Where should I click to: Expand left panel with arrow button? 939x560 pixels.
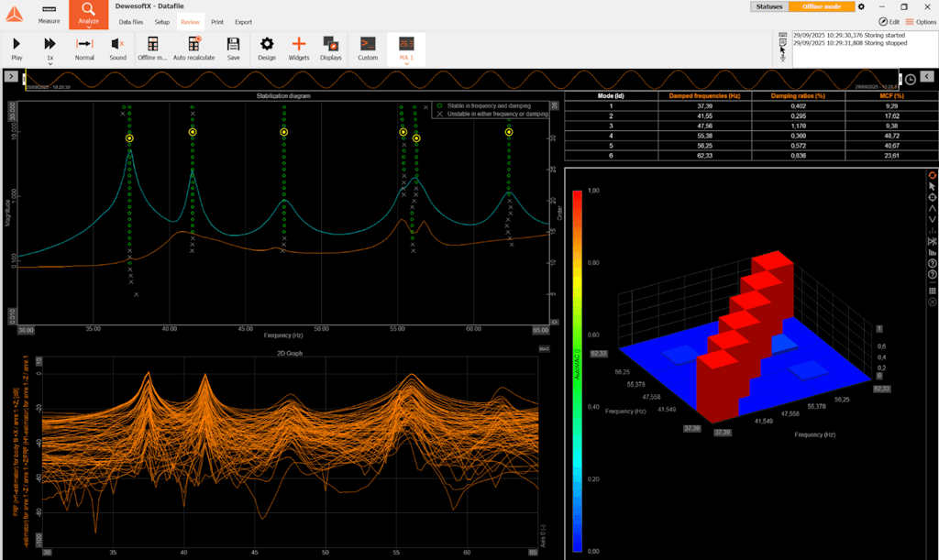pyautogui.click(x=11, y=77)
